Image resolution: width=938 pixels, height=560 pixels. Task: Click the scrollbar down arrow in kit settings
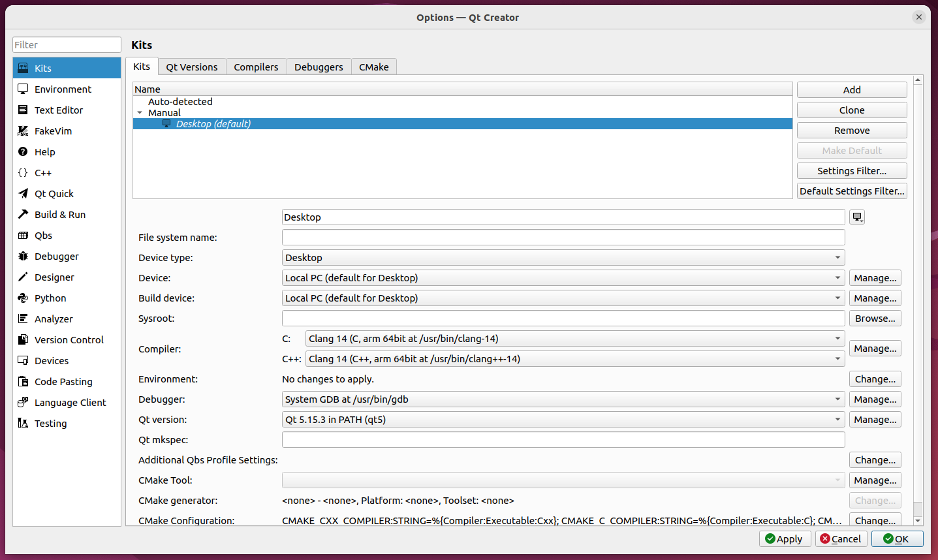pyautogui.click(x=918, y=521)
